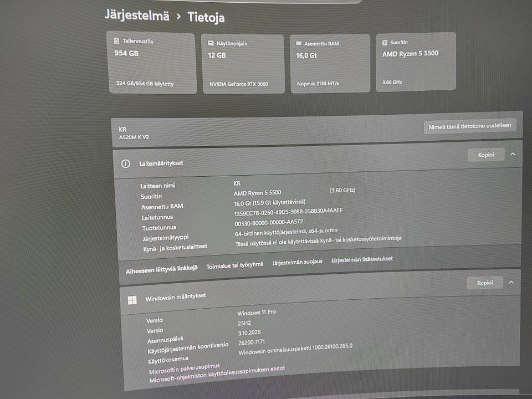Click the Asennuspäivä value 3.10.2025
532x399 pixels.
tap(249, 333)
